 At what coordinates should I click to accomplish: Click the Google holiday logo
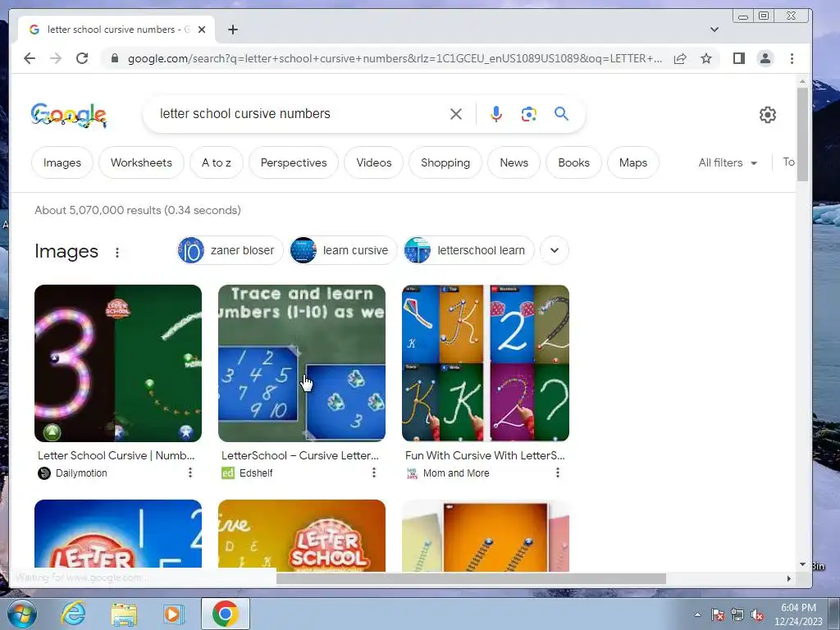click(x=69, y=115)
